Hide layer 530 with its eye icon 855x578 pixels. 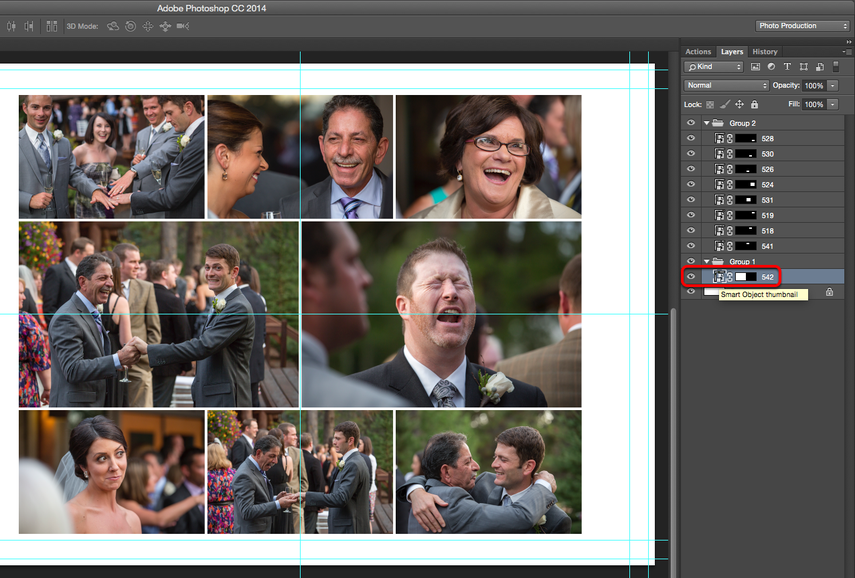coord(691,154)
